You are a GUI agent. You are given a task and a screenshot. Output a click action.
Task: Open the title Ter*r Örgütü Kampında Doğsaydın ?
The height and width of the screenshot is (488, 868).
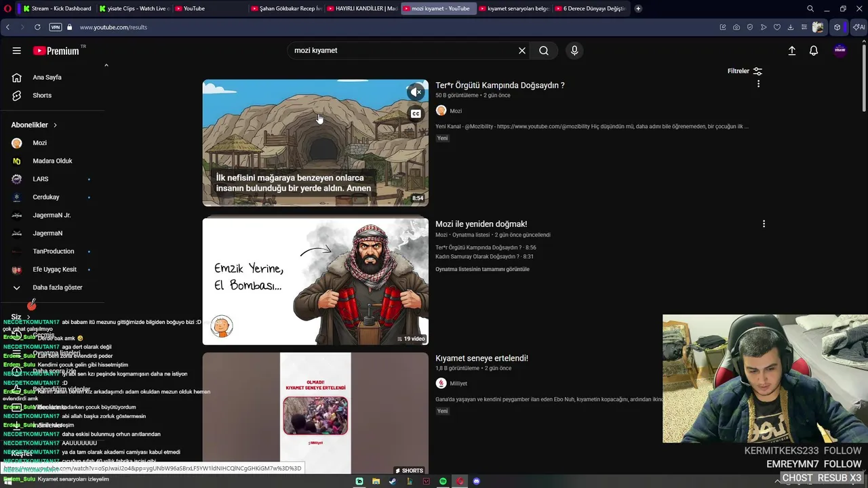click(500, 85)
